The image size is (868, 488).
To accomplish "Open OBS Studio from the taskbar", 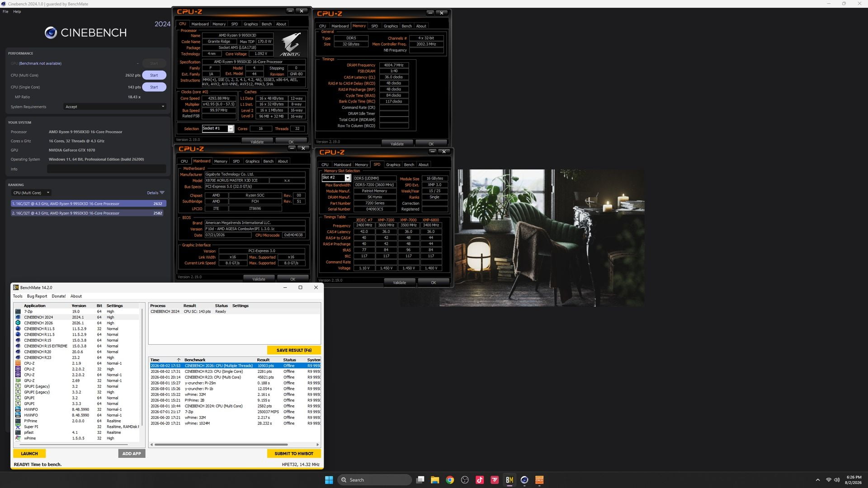I will click(x=465, y=480).
